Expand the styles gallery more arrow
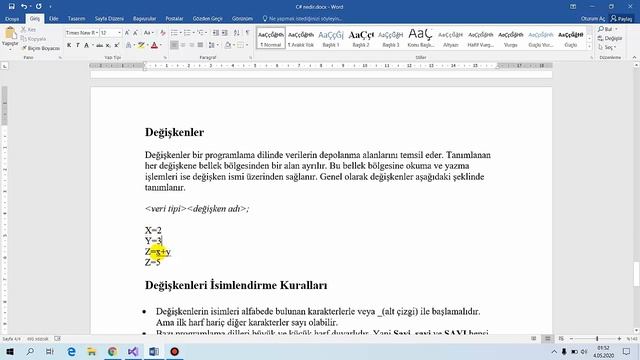 click(x=589, y=47)
